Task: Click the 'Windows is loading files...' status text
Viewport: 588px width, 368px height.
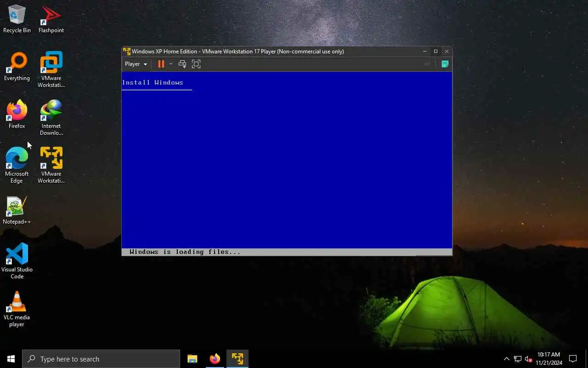Action: pyautogui.click(x=185, y=252)
